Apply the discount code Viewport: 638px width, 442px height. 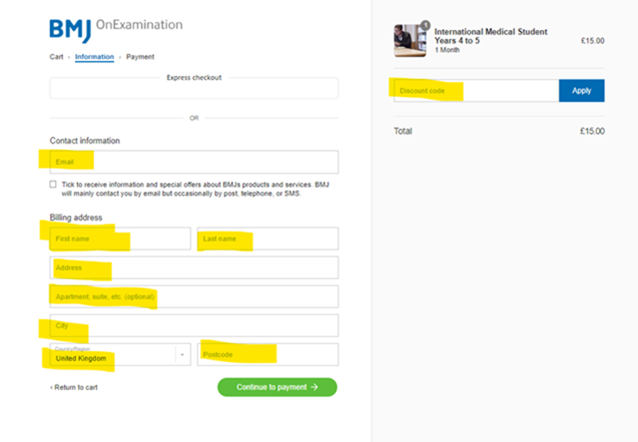coord(581,90)
